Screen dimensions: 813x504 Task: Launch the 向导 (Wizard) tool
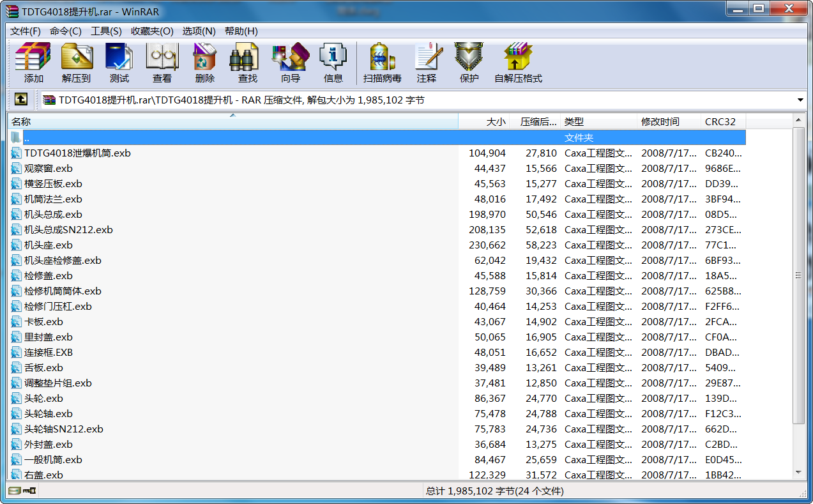click(x=290, y=63)
